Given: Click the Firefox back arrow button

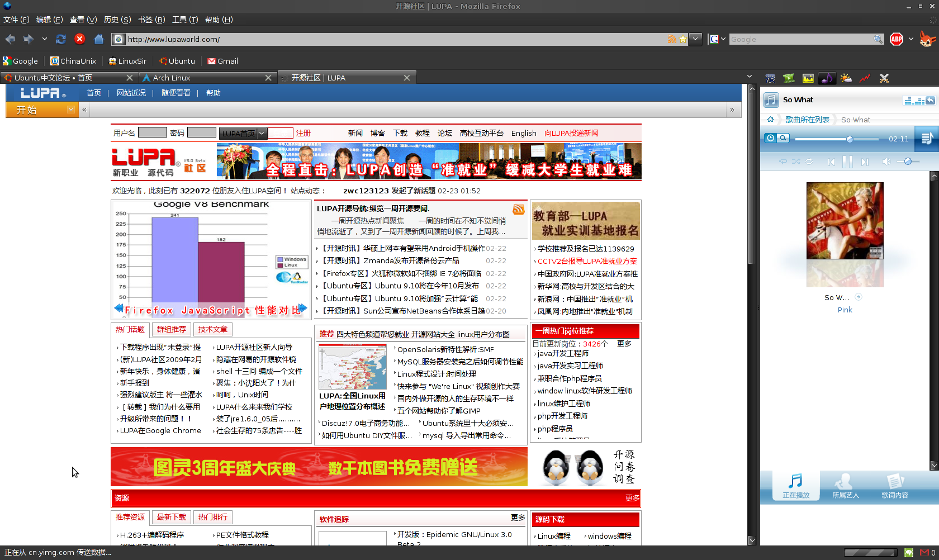Looking at the screenshot, I should 10,39.
